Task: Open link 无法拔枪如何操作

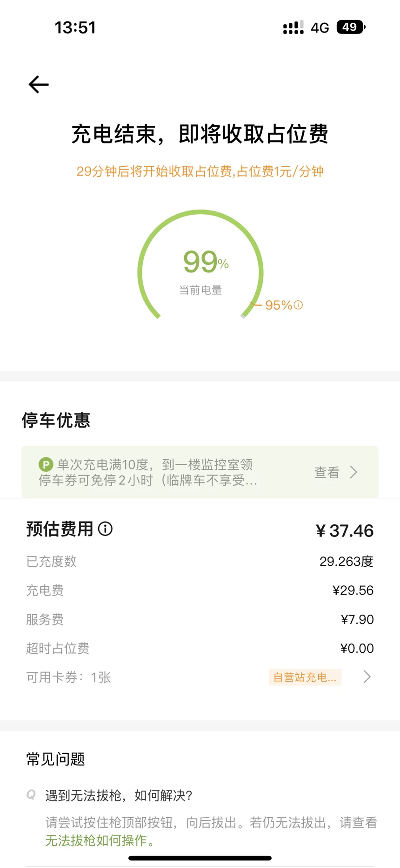Action: pyautogui.click(x=96, y=841)
